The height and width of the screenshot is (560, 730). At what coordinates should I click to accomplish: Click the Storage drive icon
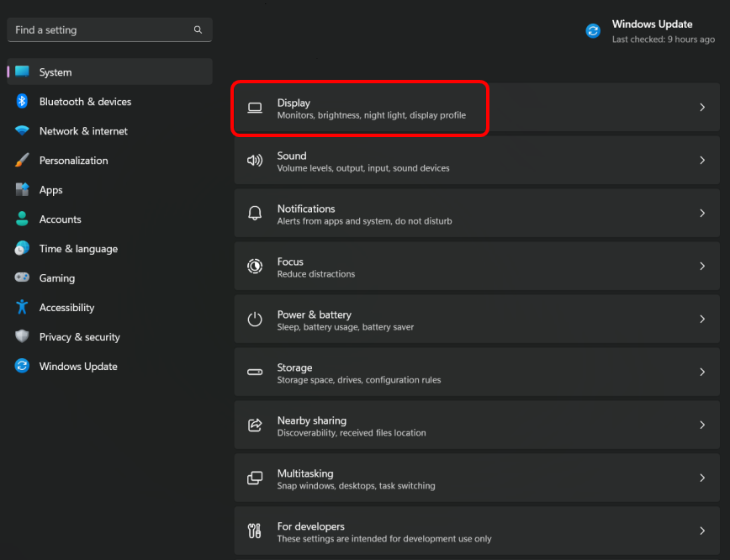tap(255, 372)
